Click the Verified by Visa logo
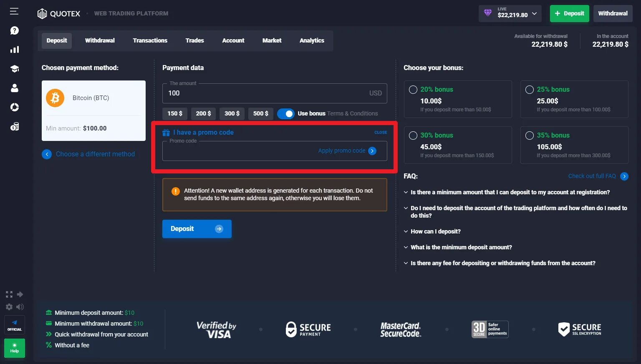 (217, 329)
